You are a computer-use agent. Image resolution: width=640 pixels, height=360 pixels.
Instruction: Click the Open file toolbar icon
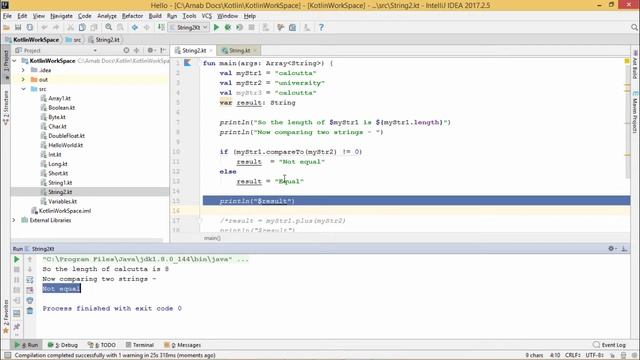click(7, 27)
